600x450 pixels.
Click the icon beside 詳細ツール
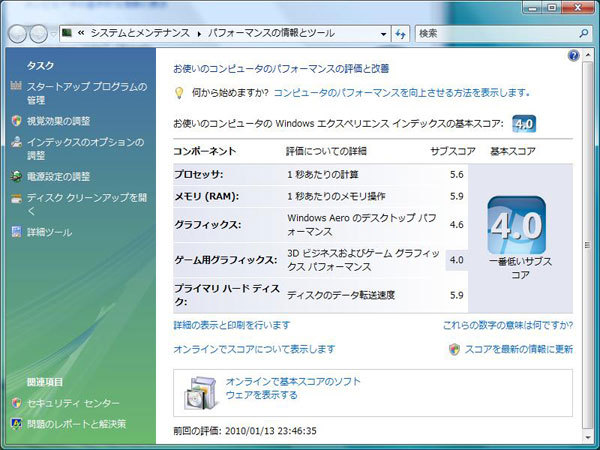click(16, 232)
